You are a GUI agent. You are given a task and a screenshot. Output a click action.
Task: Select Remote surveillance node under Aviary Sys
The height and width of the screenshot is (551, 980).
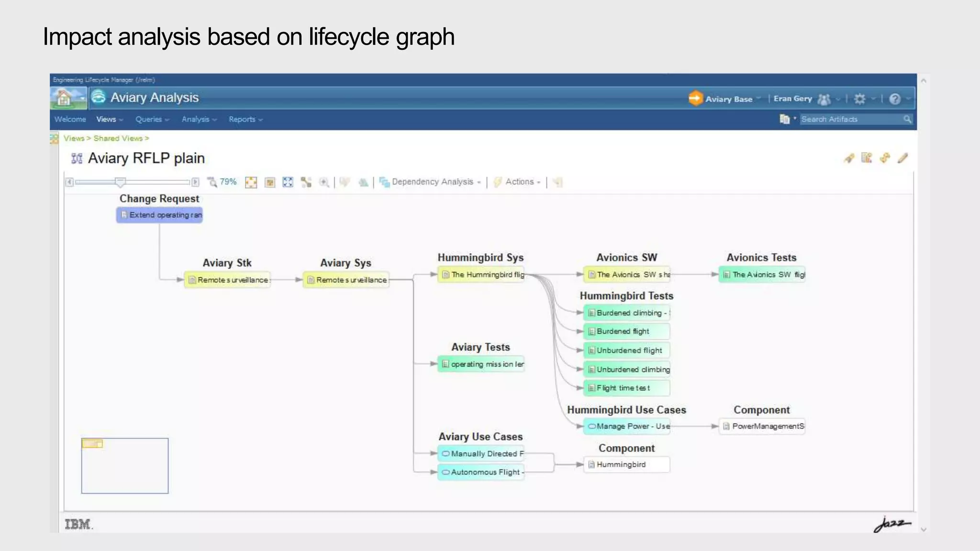pos(346,280)
